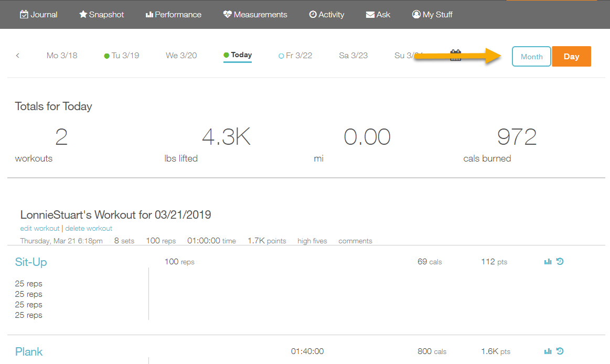610x364 pixels.
Task: Open the Measurements menu item
Action: (255, 15)
